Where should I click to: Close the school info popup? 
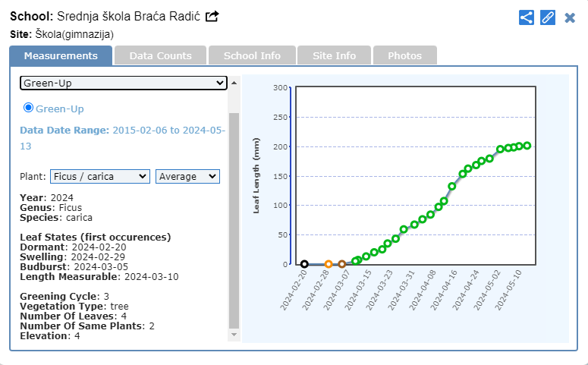click(570, 17)
